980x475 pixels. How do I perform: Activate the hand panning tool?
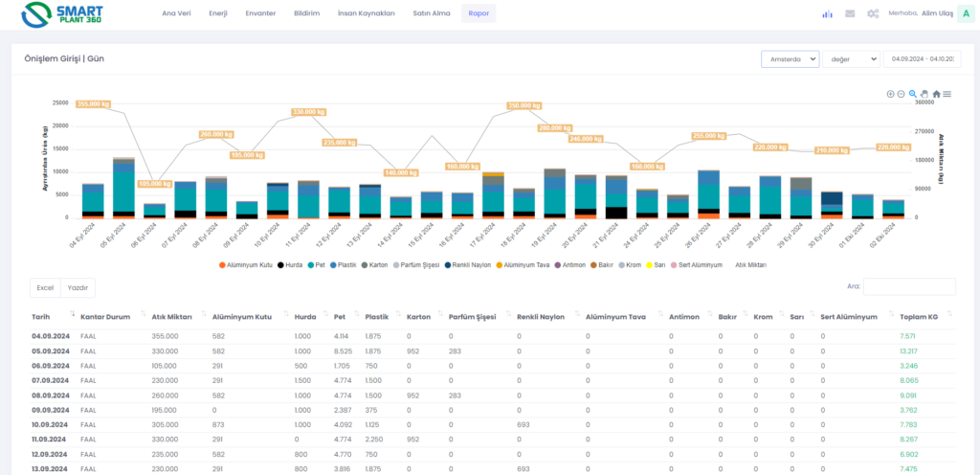pyautogui.click(x=924, y=94)
